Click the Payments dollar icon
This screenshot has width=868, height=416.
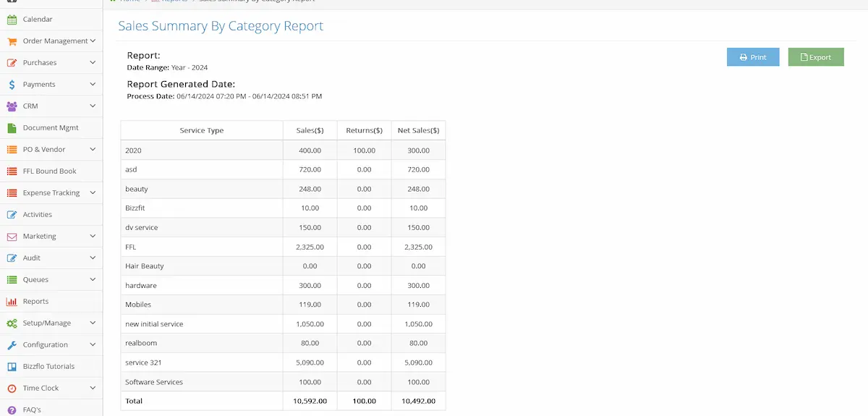pos(12,85)
